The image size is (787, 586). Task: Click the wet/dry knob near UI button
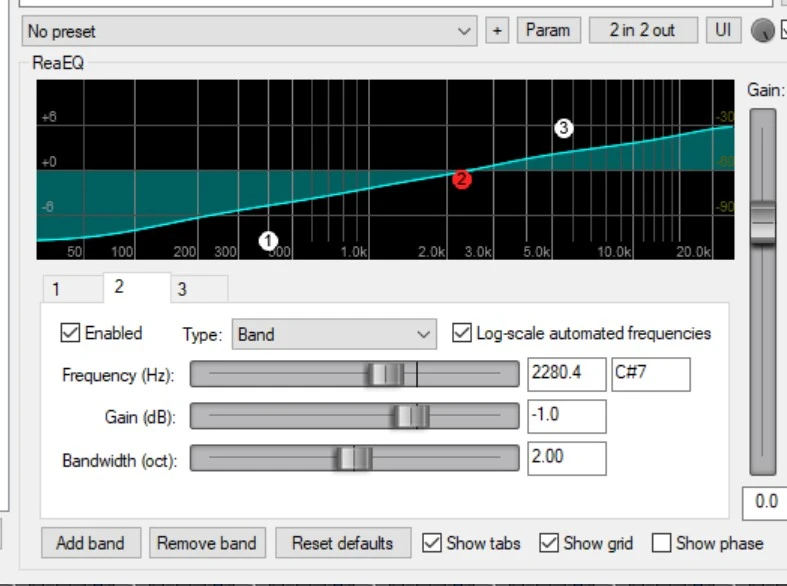tap(763, 31)
